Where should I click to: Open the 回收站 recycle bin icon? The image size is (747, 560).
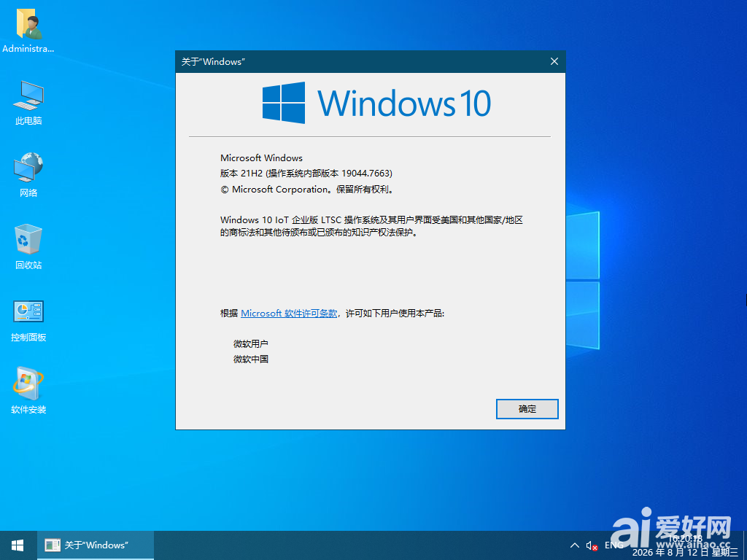pyautogui.click(x=28, y=246)
